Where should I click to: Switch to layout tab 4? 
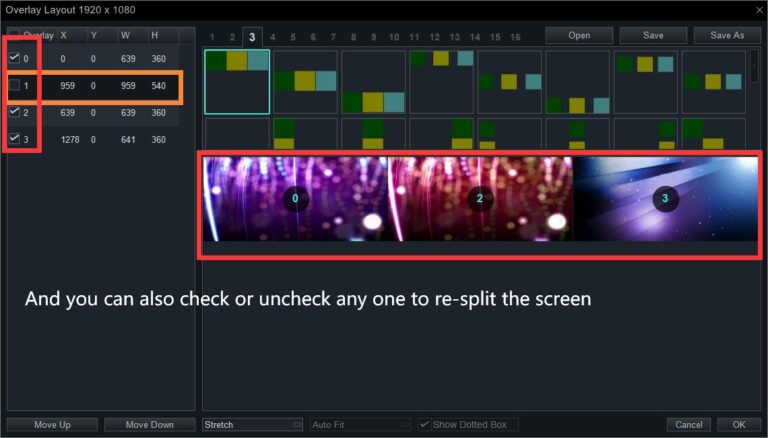272,37
